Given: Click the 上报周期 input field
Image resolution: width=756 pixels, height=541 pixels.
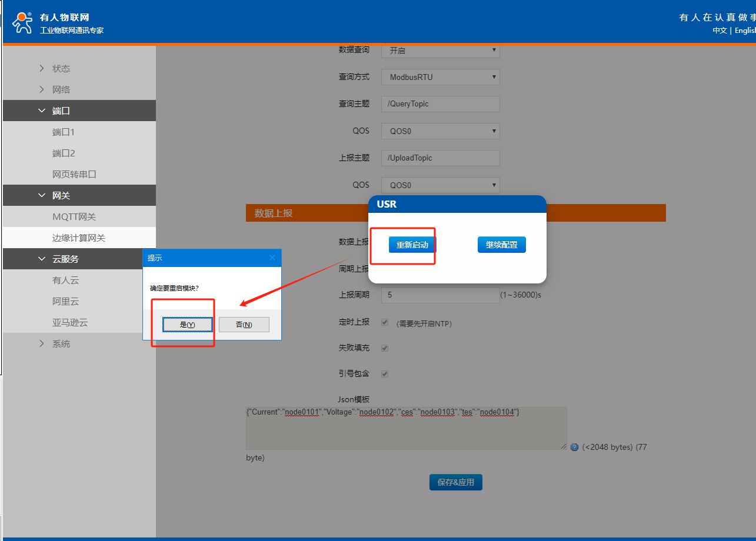Looking at the screenshot, I should [x=441, y=295].
